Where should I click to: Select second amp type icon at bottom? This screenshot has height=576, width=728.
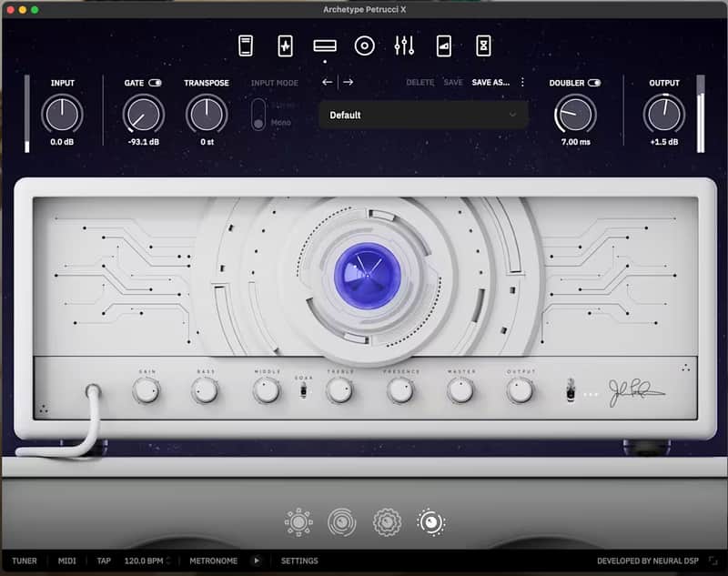pos(342,522)
